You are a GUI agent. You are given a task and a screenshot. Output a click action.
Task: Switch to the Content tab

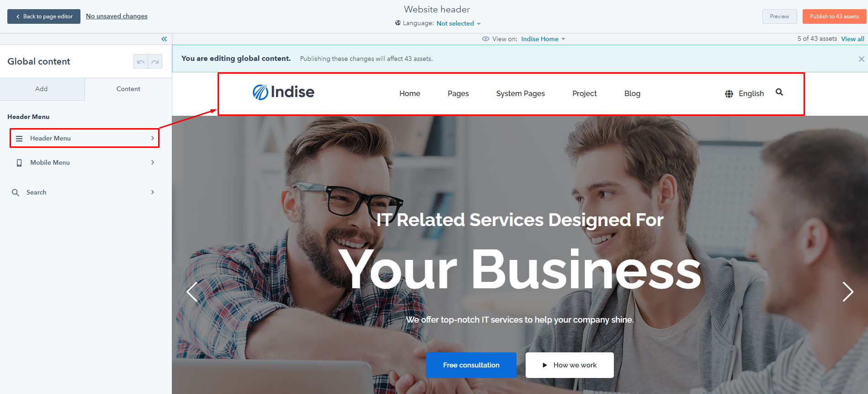coord(128,89)
